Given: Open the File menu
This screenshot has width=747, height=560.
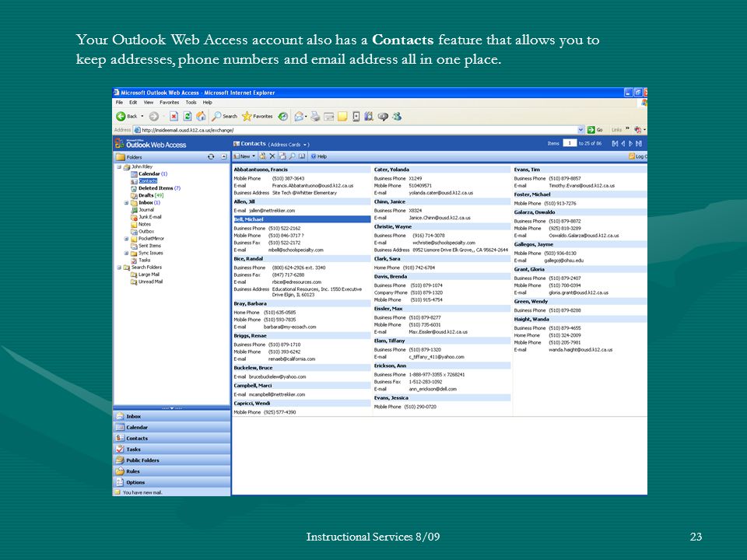Looking at the screenshot, I should [x=120, y=103].
